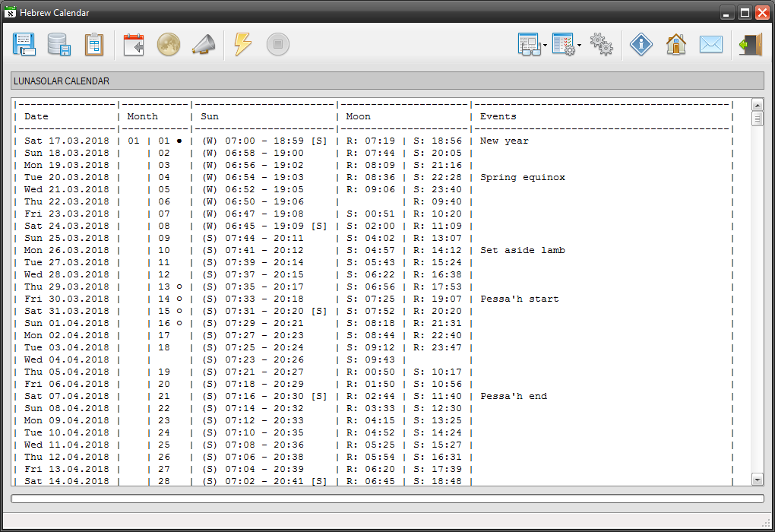Click the LUNASOLAR CALENDAR header
Image resolution: width=775 pixels, height=532 pixels.
(387, 81)
